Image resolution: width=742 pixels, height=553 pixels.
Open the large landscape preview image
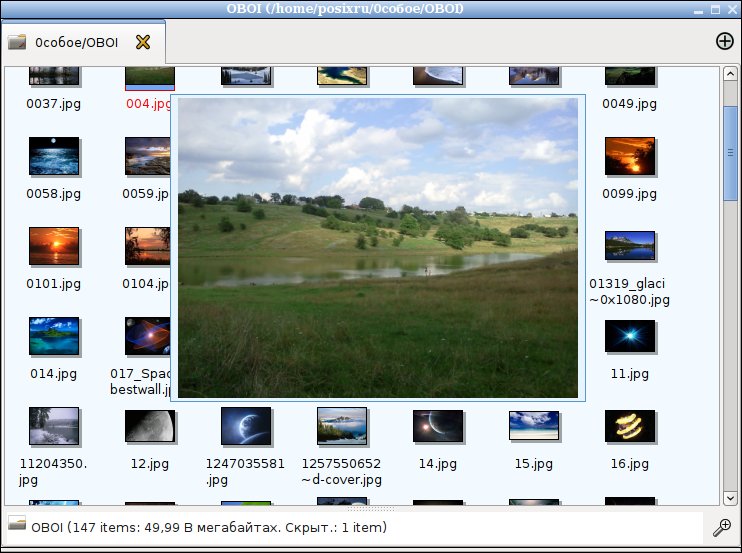378,248
